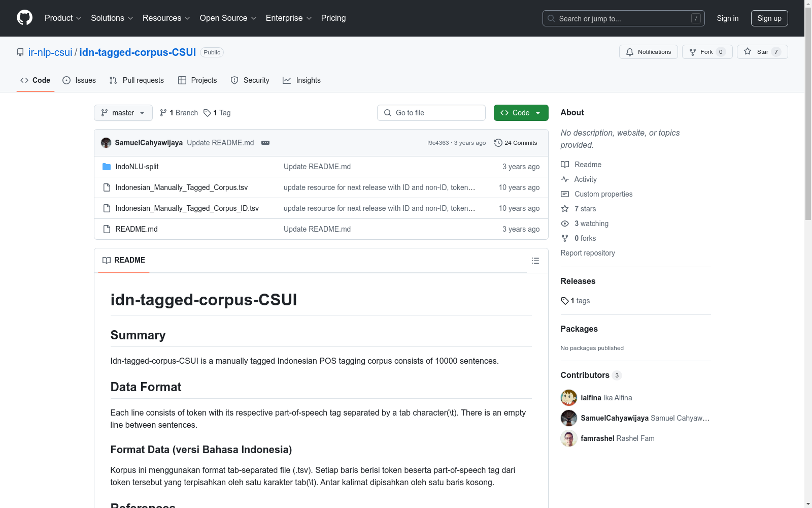Viewport: 812px width, 508px height.
Task: Select the Code tab
Action: coord(36,80)
